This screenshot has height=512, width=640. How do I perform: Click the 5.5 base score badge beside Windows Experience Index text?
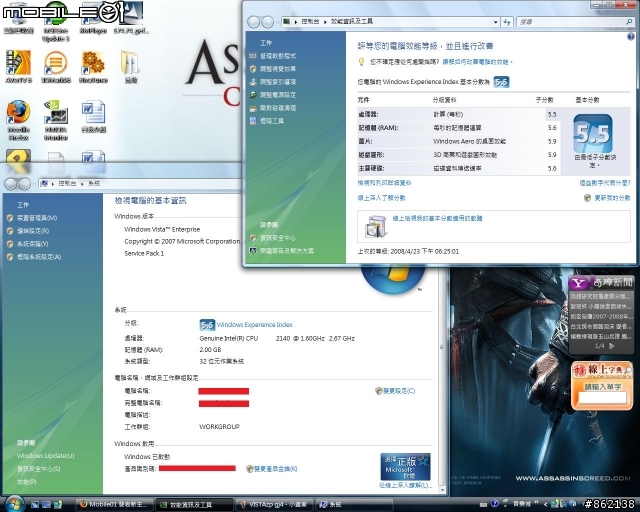coord(501,82)
